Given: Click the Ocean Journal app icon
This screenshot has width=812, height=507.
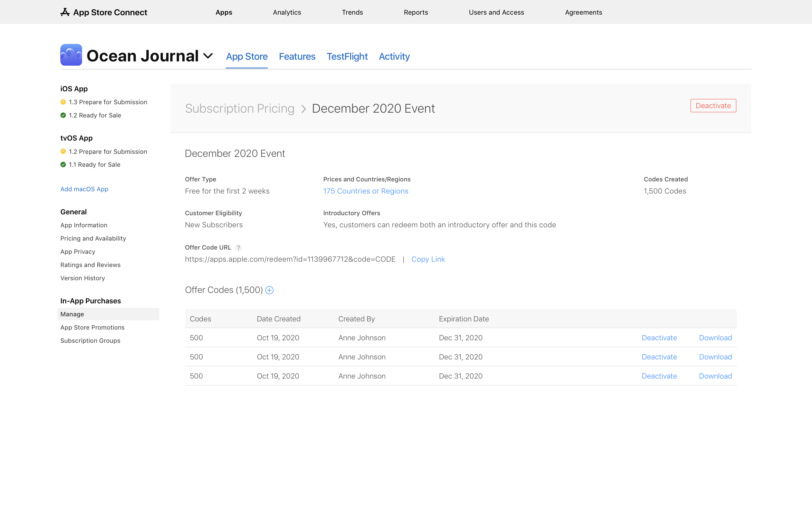Looking at the screenshot, I should coord(71,55).
